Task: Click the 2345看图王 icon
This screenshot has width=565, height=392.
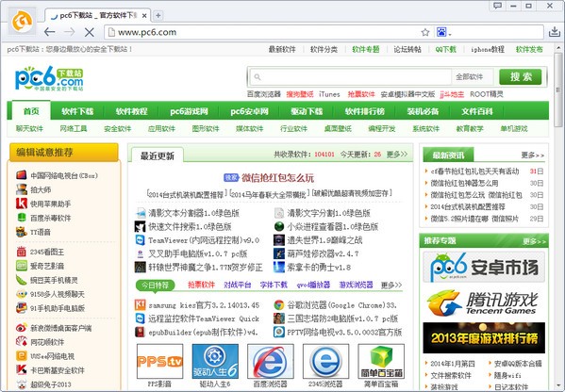Action: coord(22,252)
